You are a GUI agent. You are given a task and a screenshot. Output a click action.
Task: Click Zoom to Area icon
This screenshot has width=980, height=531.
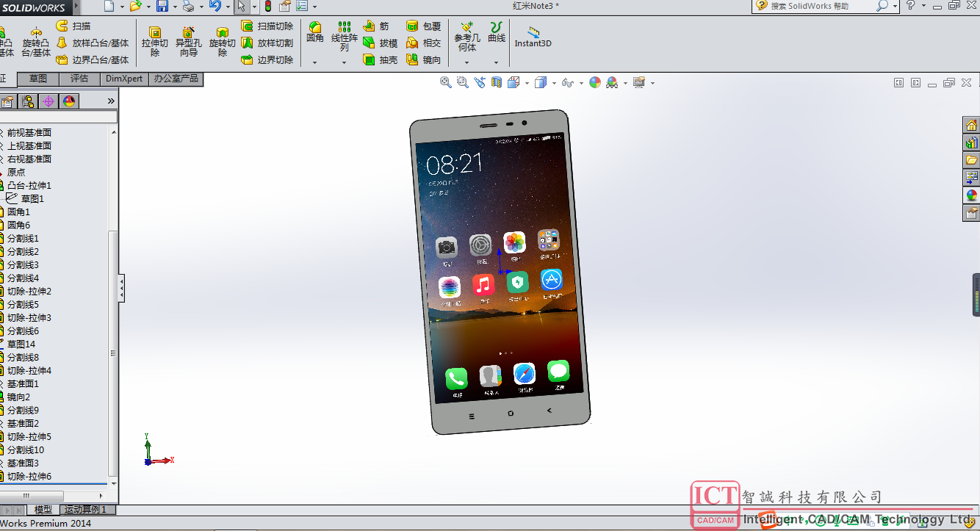pyautogui.click(x=463, y=82)
